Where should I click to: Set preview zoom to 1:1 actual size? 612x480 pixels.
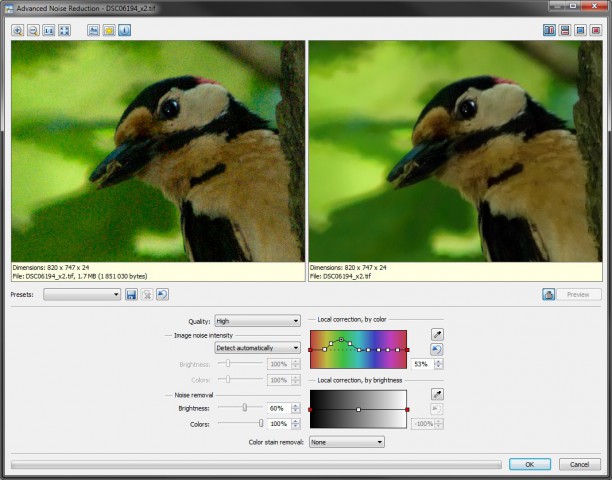49,30
